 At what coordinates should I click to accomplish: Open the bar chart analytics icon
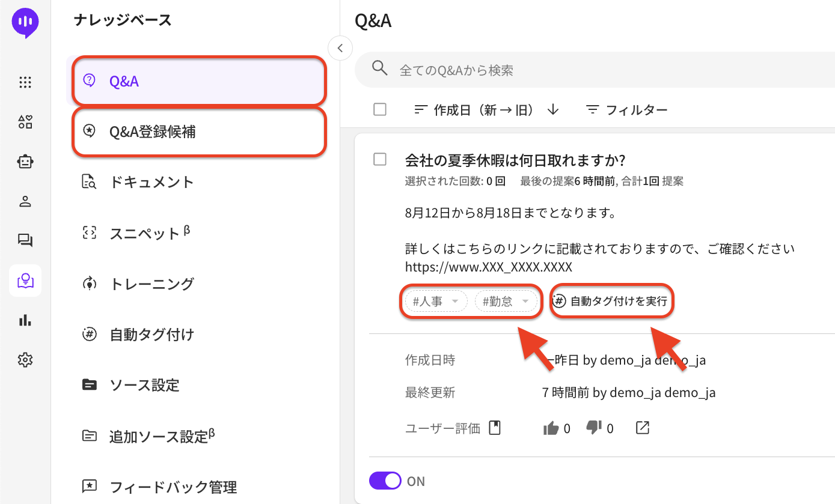(25, 320)
